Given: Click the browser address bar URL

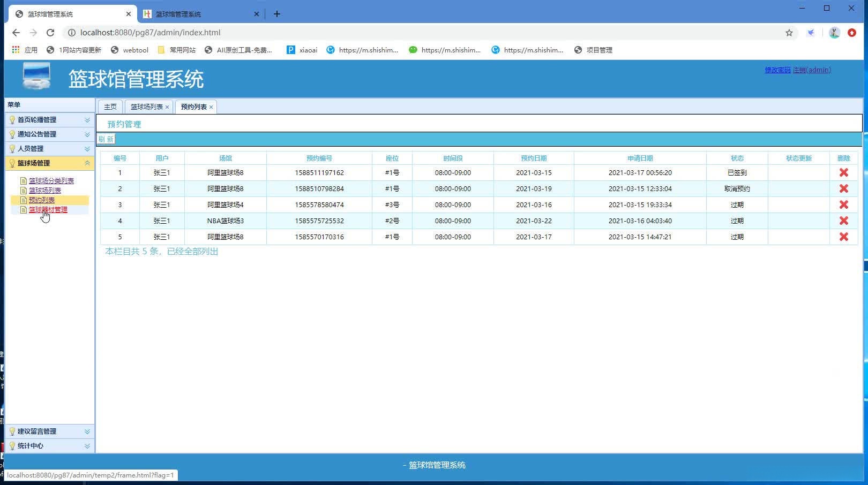Looking at the screenshot, I should [150, 33].
